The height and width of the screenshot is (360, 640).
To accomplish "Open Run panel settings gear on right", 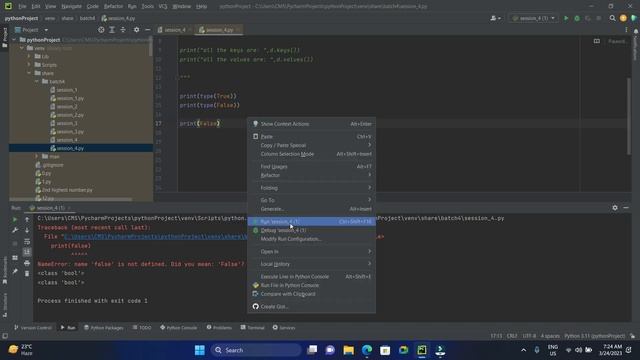I will [615, 208].
